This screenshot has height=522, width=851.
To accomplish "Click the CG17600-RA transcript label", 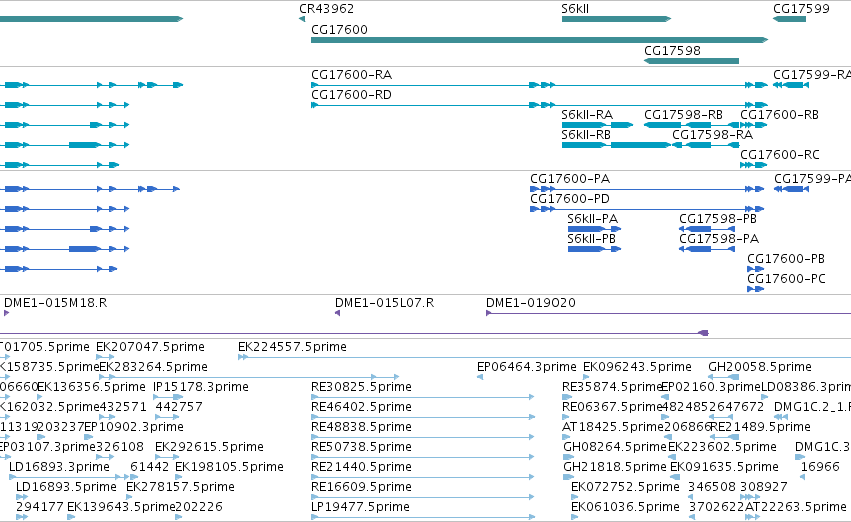I will click(x=351, y=74).
